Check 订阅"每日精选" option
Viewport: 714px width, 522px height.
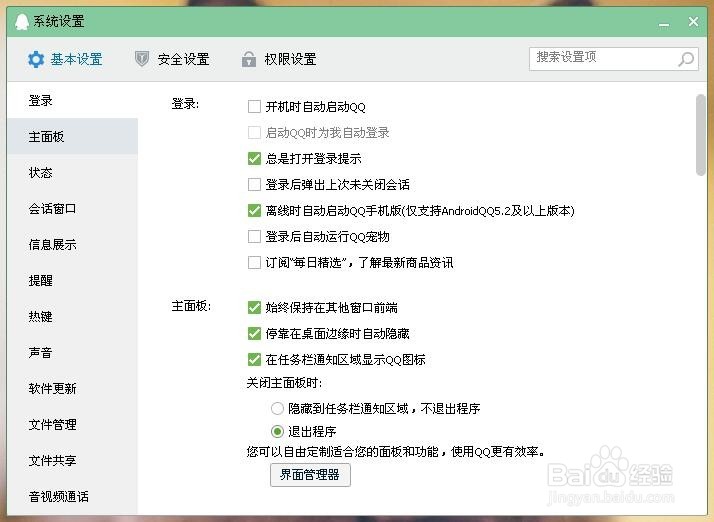coord(254,262)
